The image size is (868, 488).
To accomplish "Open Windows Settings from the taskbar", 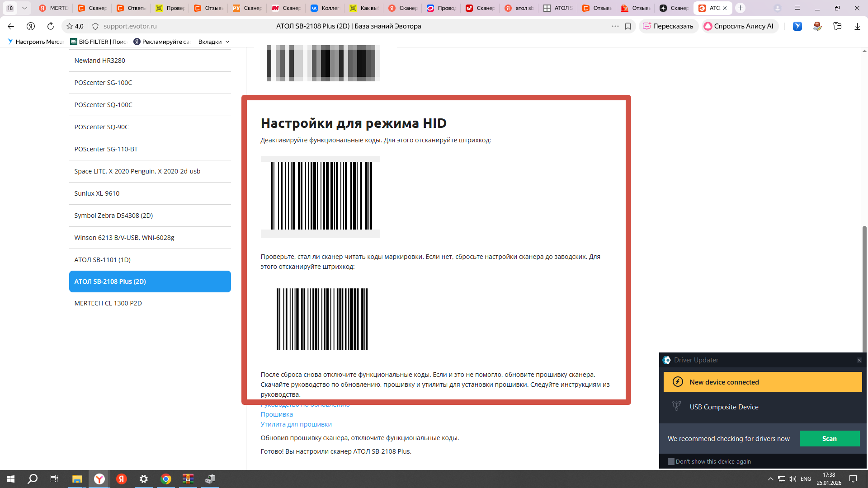I will coord(144,479).
